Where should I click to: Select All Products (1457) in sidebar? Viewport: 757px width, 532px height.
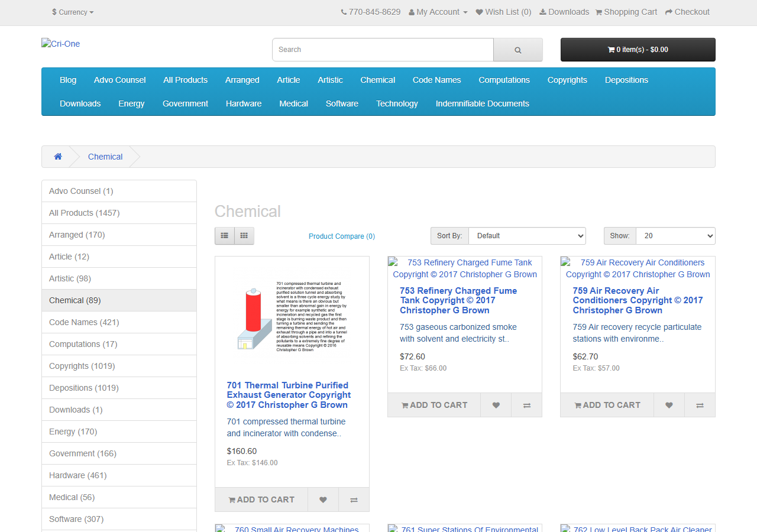pos(119,213)
